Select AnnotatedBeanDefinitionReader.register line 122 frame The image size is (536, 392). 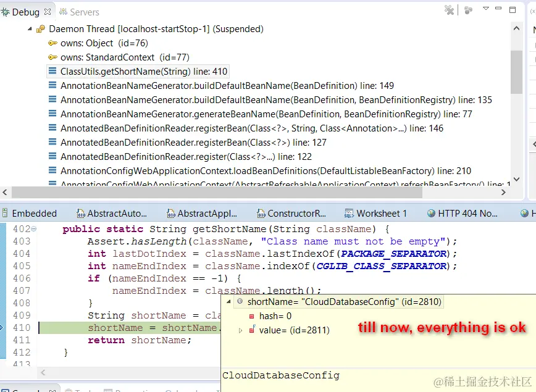coord(186,157)
